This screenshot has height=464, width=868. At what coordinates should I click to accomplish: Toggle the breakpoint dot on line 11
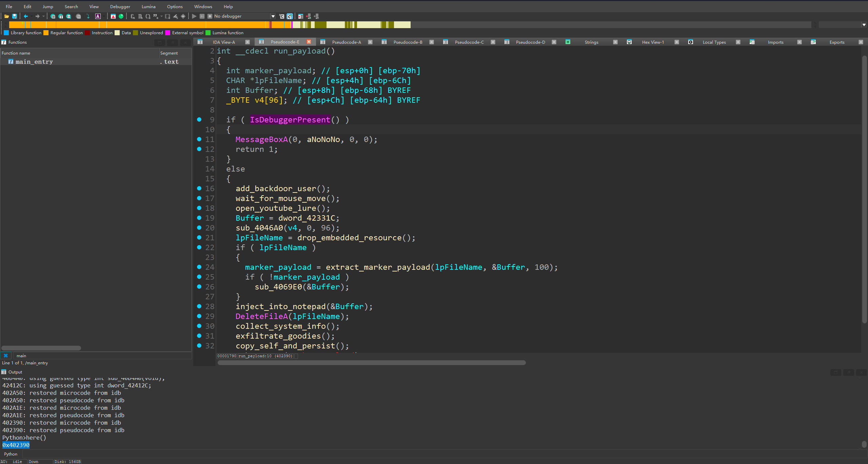199,139
